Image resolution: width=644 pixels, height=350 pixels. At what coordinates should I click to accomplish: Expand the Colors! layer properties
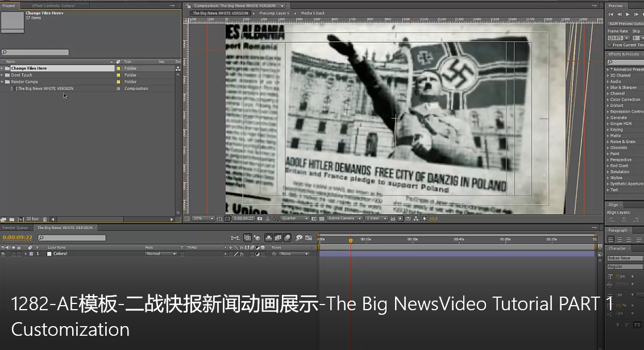(x=26, y=254)
